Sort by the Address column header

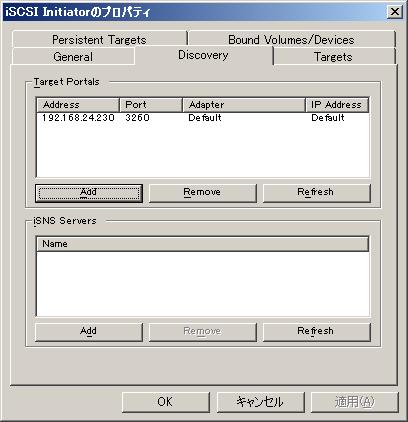[x=78, y=105]
